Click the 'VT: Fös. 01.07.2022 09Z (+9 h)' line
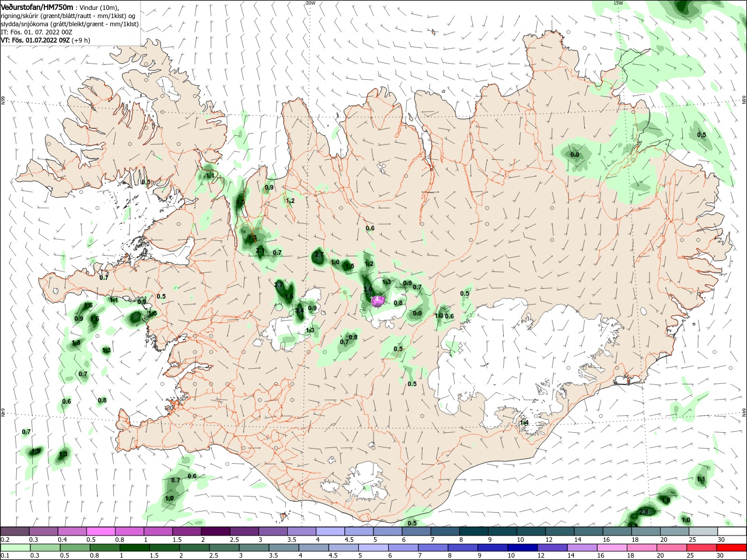Image resolution: width=747 pixels, height=560 pixels. point(46,40)
